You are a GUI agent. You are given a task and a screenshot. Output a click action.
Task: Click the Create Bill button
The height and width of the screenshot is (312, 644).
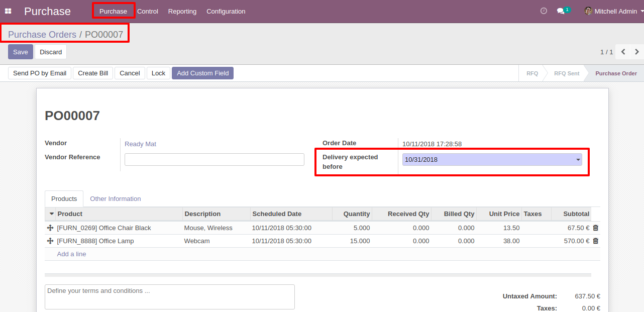(x=93, y=73)
